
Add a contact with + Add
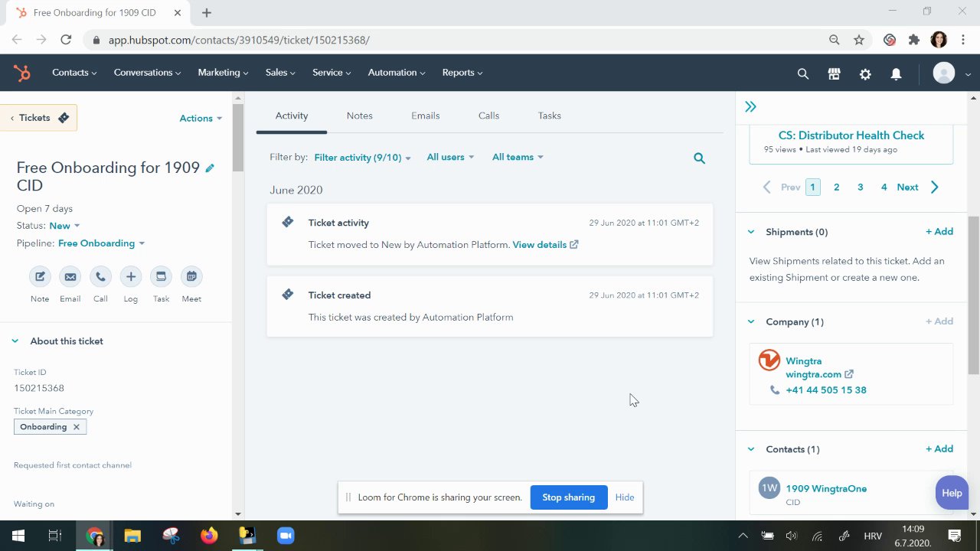pyautogui.click(x=939, y=449)
